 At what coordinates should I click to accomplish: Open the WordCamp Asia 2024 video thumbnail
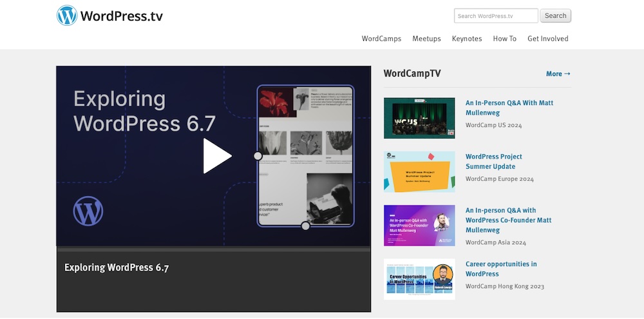point(419,226)
